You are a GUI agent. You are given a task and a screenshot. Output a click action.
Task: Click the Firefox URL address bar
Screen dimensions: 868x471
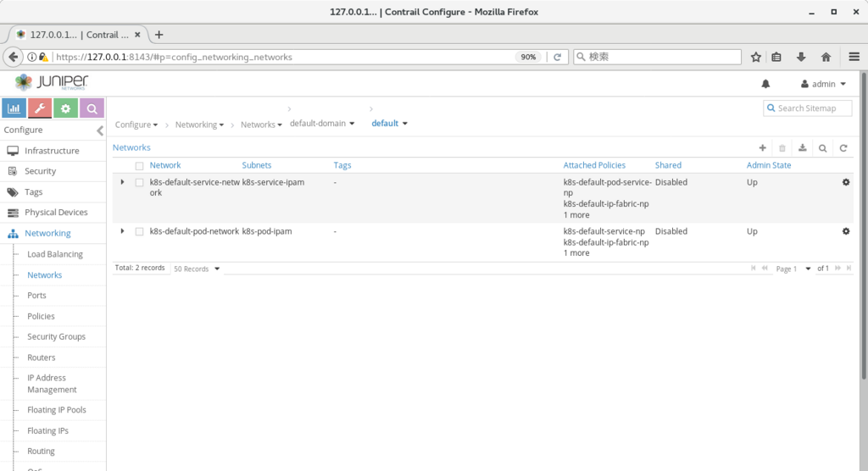click(x=282, y=57)
